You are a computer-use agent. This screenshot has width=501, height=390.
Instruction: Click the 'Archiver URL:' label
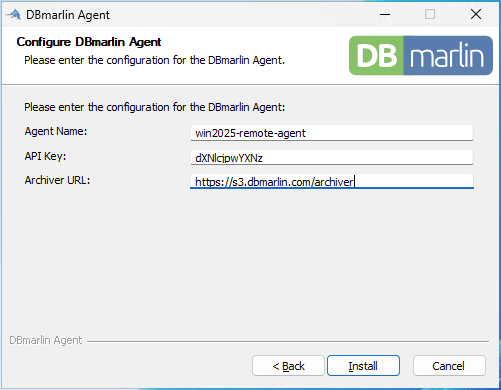click(57, 180)
